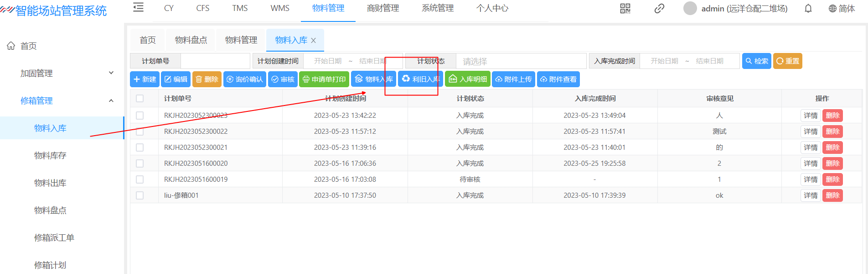Click the 附件上传 upload button

pos(513,79)
